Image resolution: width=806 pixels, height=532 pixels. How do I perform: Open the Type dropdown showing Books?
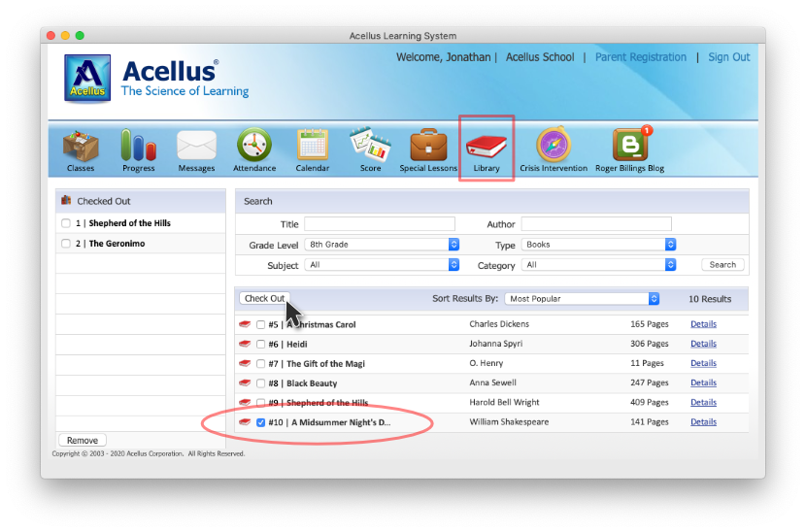pos(598,245)
